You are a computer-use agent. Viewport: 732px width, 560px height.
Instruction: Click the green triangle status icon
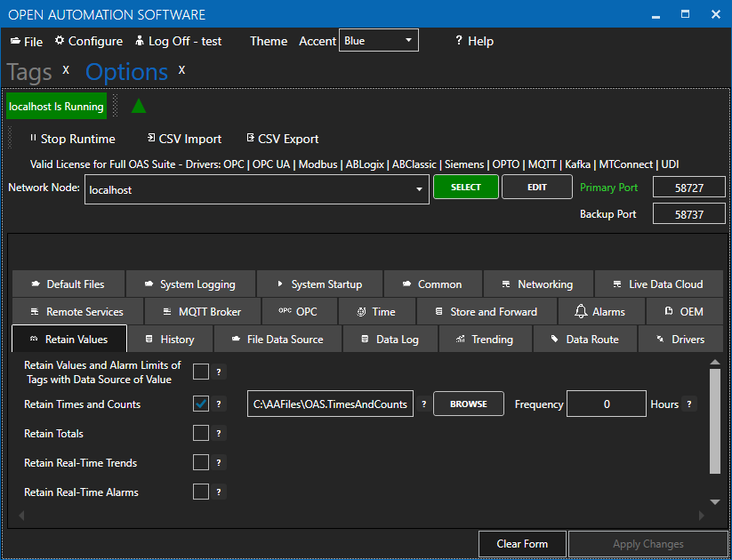pyautogui.click(x=139, y=107)
